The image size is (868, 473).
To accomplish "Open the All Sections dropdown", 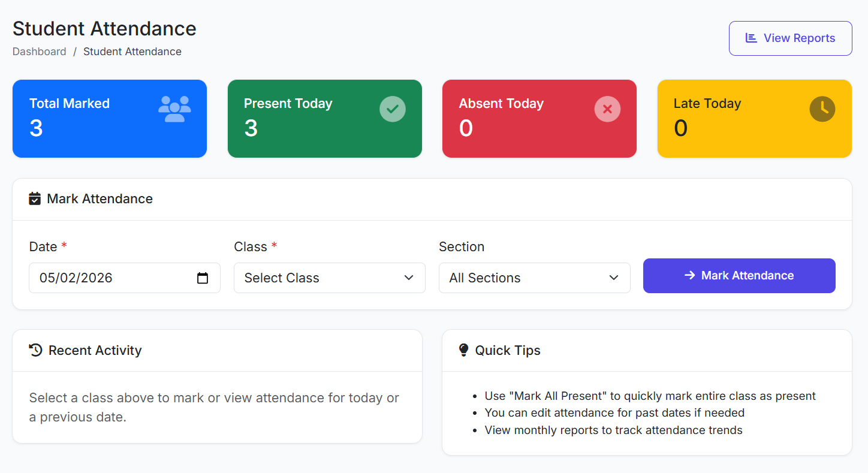I will [x=534, y=278].
